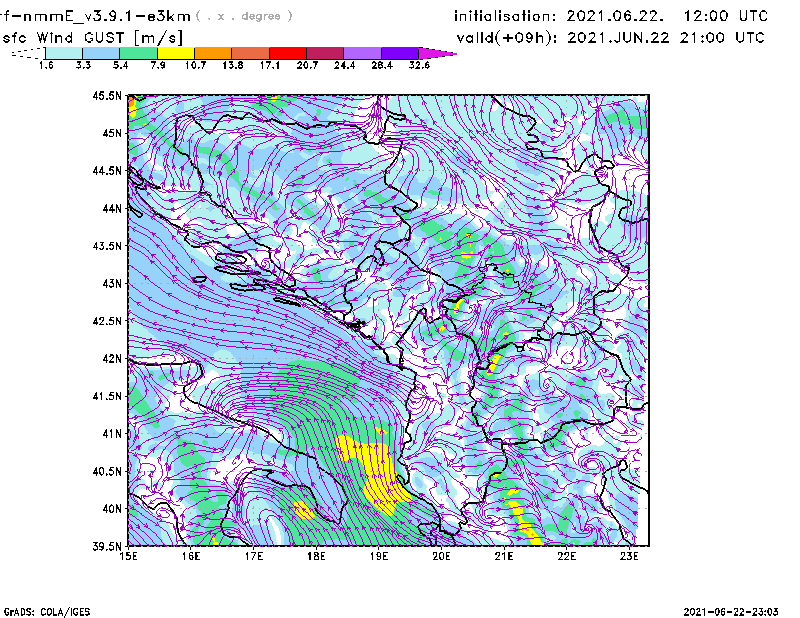The width and height of the screenshot is (800, 618).
Task: Click the yellow 7.9–10.7 legend swatch
Action: pyautogui.click(x=176, y=53)
